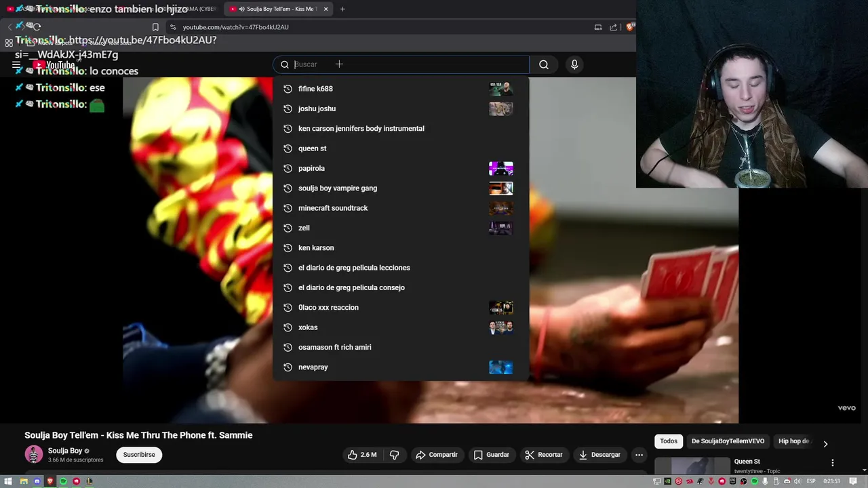Select suggestion 'ken karson'
The height and width of the screenshot is (488, 868).
click(401, 247)
